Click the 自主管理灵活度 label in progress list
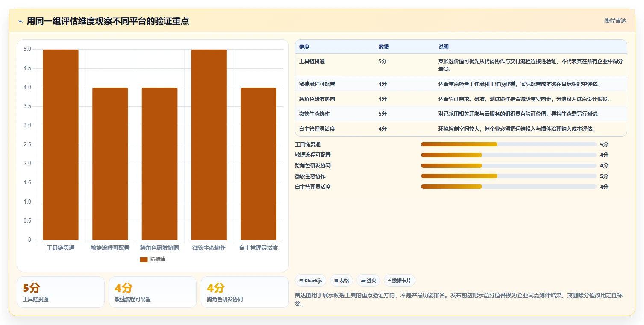Viewport: 644px width, 325px height. [x=313, y=187]
